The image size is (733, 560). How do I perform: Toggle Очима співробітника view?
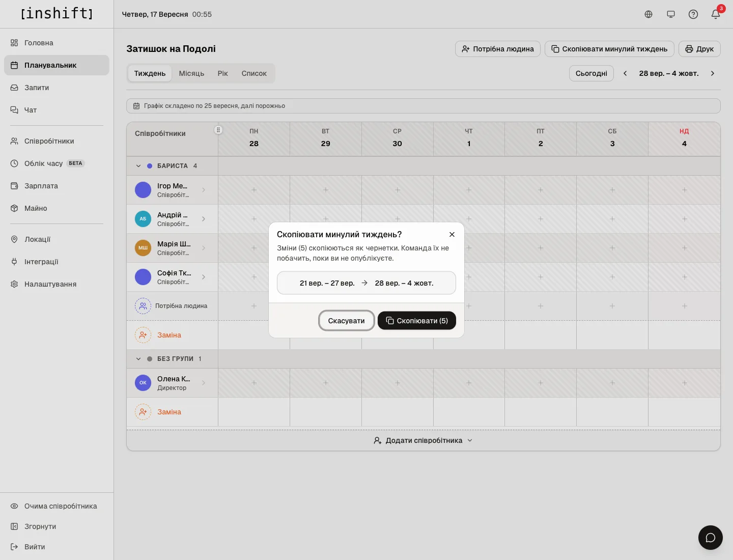pyautogui.click(x=57, y=506)
